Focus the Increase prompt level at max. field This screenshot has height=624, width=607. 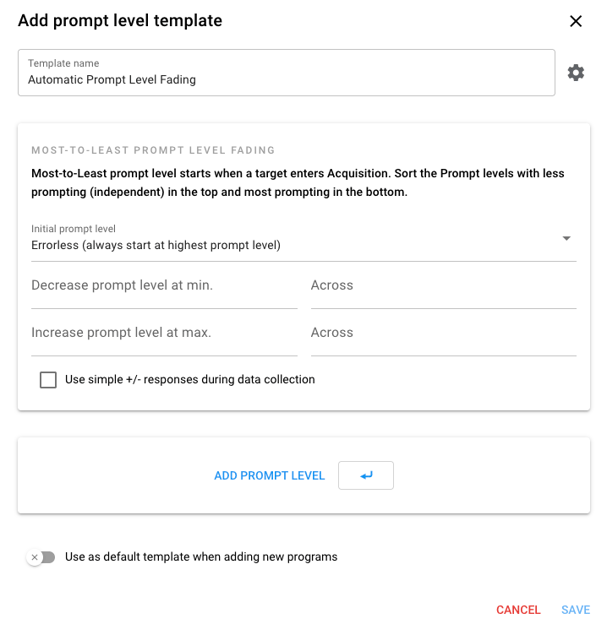(x=164, y=333)
